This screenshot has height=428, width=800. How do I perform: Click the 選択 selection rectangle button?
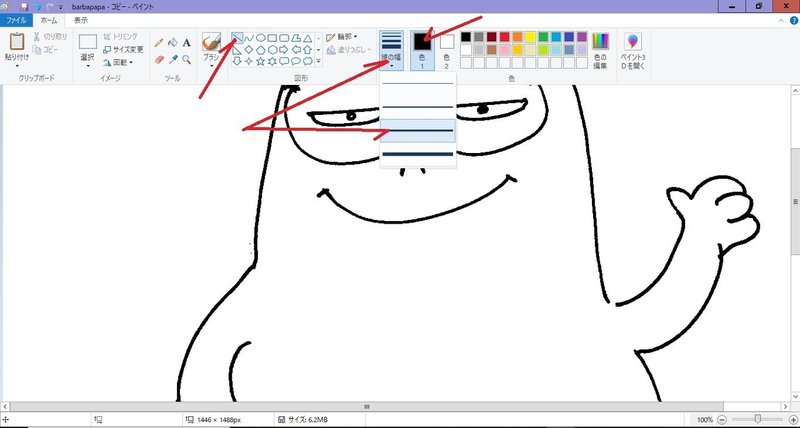pos(88,47)
